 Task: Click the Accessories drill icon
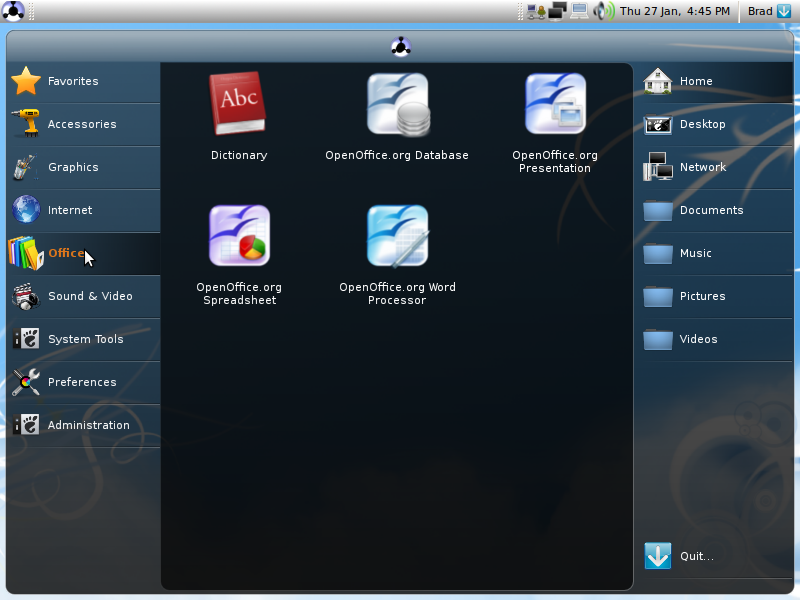26,123
